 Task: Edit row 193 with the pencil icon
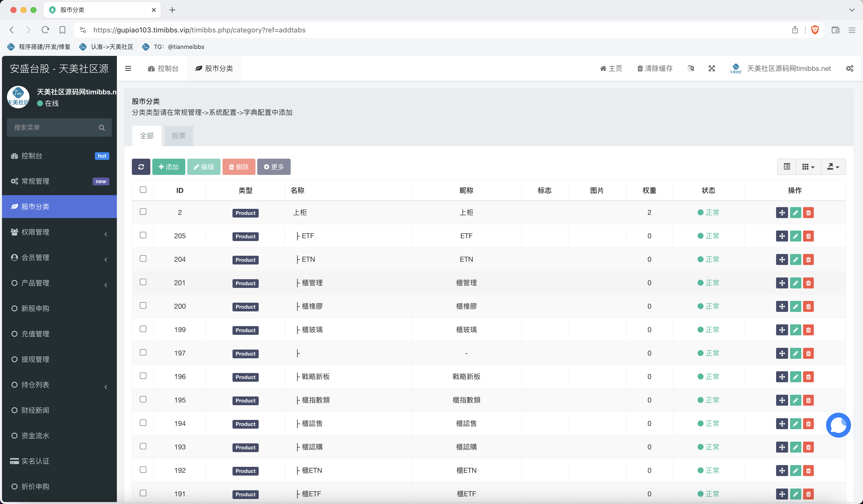click(x=795, y=447)
